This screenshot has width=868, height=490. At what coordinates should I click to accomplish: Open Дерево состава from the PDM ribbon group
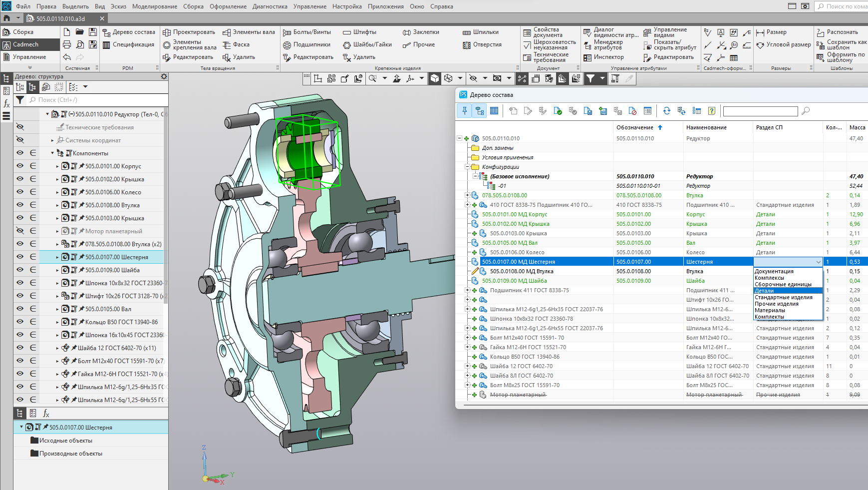pyautogui.click(x=129, y=32)
